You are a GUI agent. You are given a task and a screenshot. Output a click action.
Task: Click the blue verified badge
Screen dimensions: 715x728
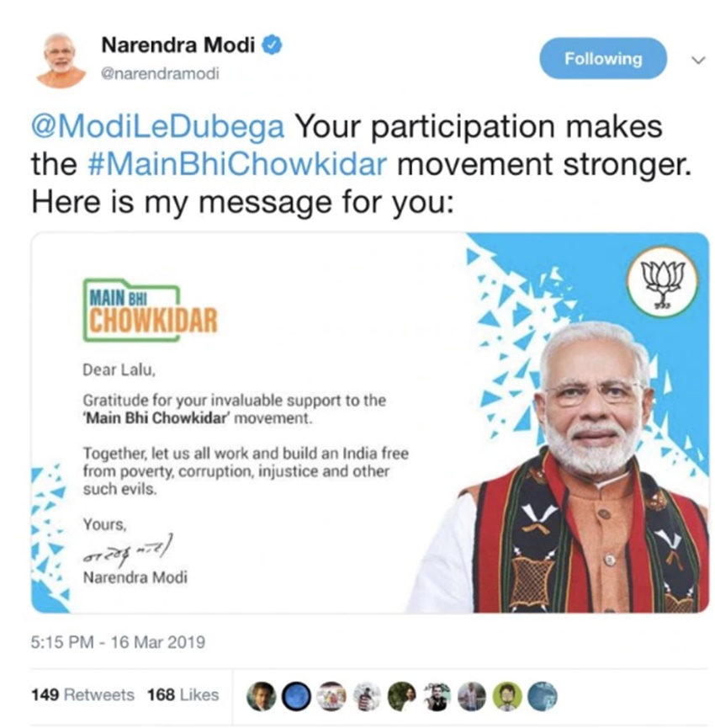pyautogui.click(x=273, y=45)
